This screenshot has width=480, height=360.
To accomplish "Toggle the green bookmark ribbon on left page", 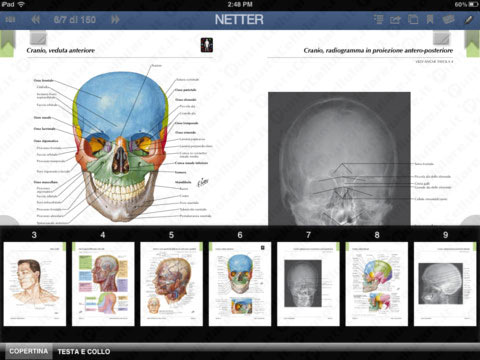I will pyautogui.click(x=7, y=44).
